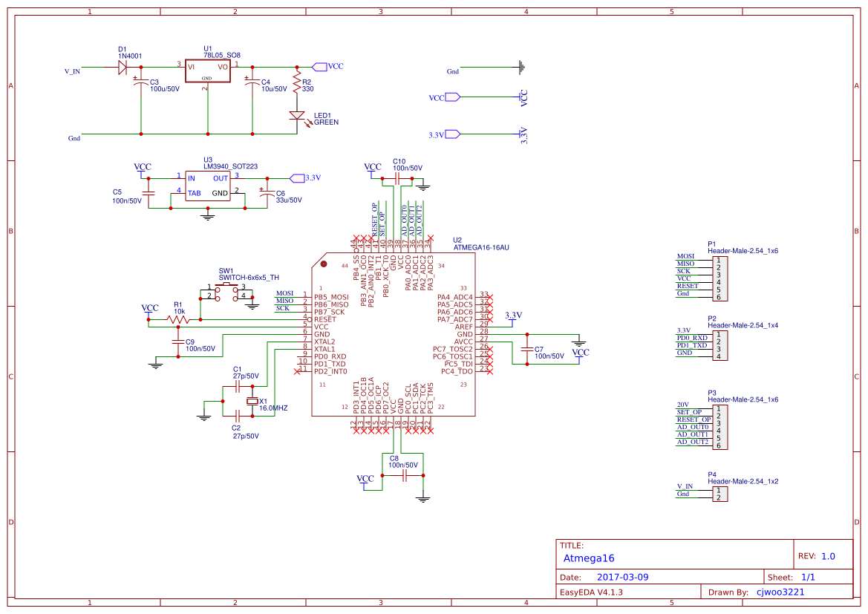Pick the C7 100n/50V capacitor symbol
Image resolution: width=868 pixels, height=614 pixels.
click(527, 350)
